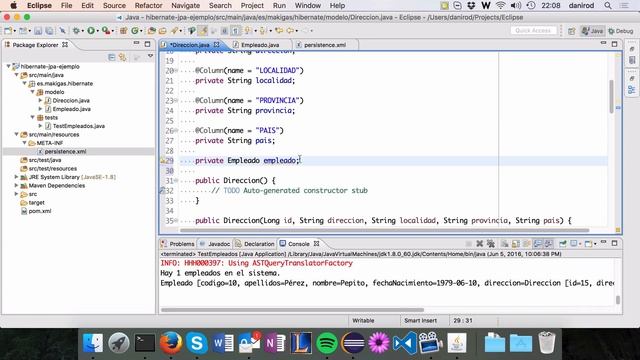Click the Console horizontal scrollbar
Viewport: 640px width, 360px height.
(292, 310)
